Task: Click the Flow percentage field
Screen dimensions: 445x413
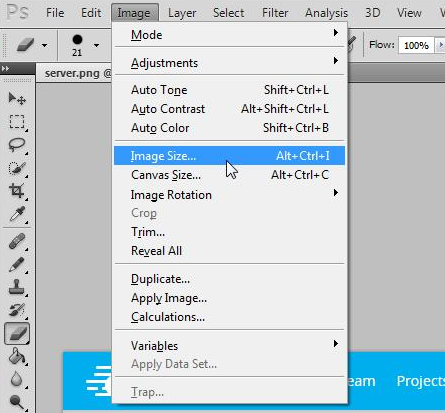Action: 416,45
